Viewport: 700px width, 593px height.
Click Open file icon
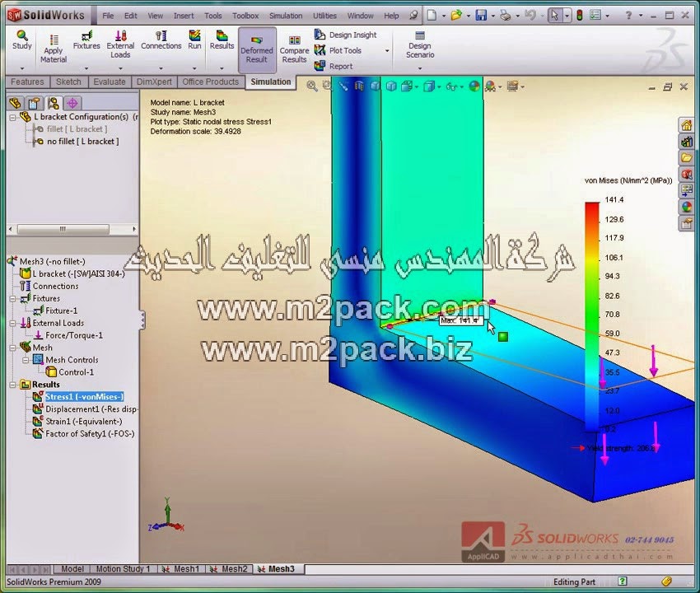(x=455, y=16)
